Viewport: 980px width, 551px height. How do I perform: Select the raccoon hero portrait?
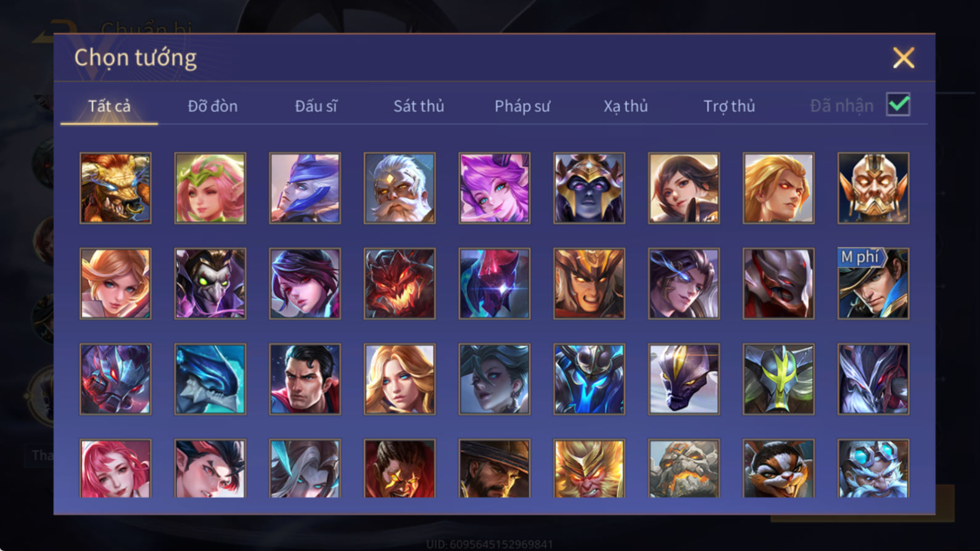(x=778, y=468)
